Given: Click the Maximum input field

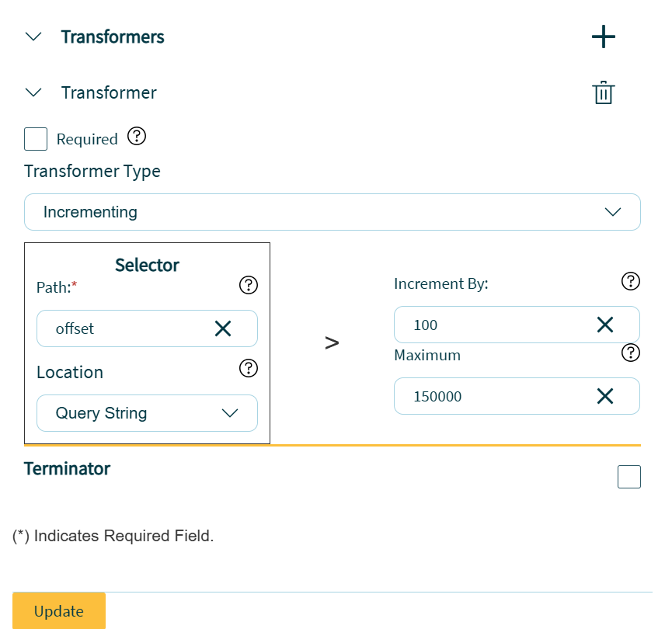Looking at the screenshot, I should pyautogui.click(x=489, y=396).
